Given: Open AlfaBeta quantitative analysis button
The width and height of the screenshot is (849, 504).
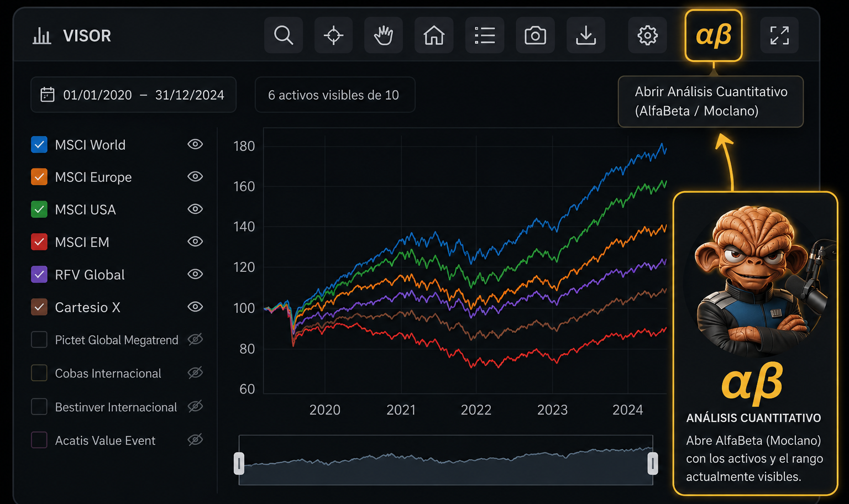Looking at the screenshot, I should click(x=714, y=35).
